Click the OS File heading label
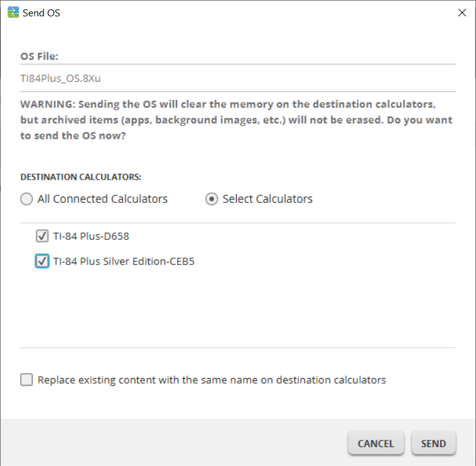This screenshot has width=476, height=466. coord(39,57)
